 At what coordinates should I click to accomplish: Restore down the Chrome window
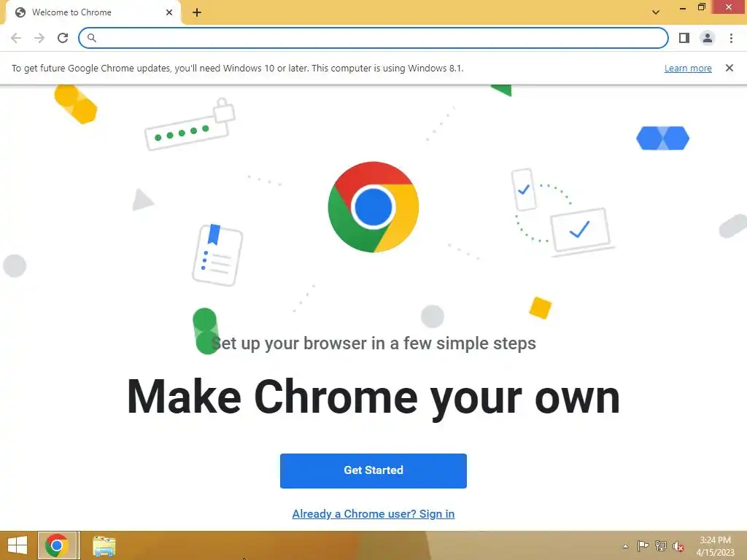coord(701,7)
